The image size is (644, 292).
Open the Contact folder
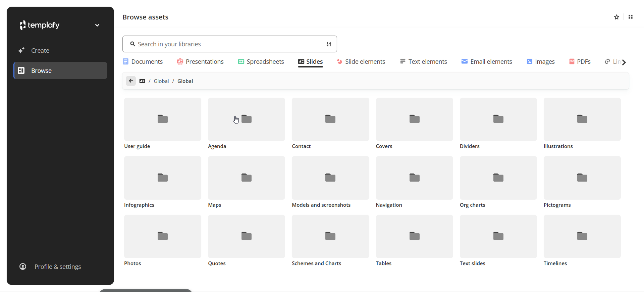(330, 124)
